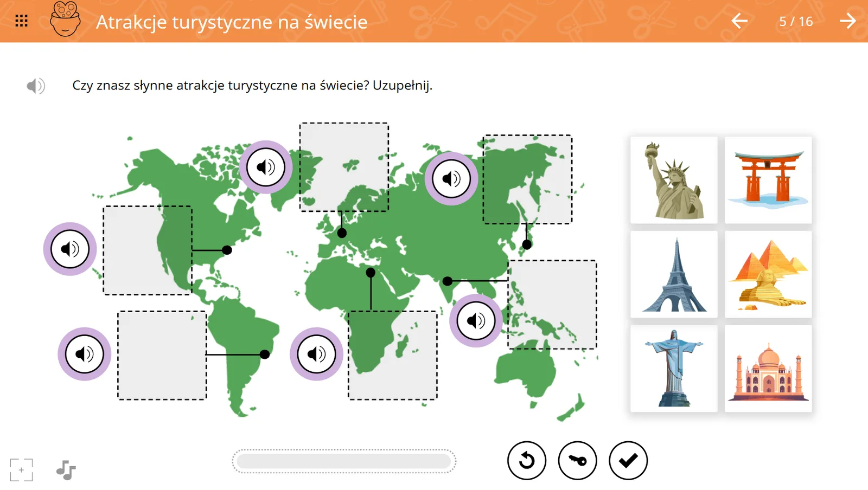Go to previous exercise arrow
This screenshot has height=490, width=868.
[739, 21]
